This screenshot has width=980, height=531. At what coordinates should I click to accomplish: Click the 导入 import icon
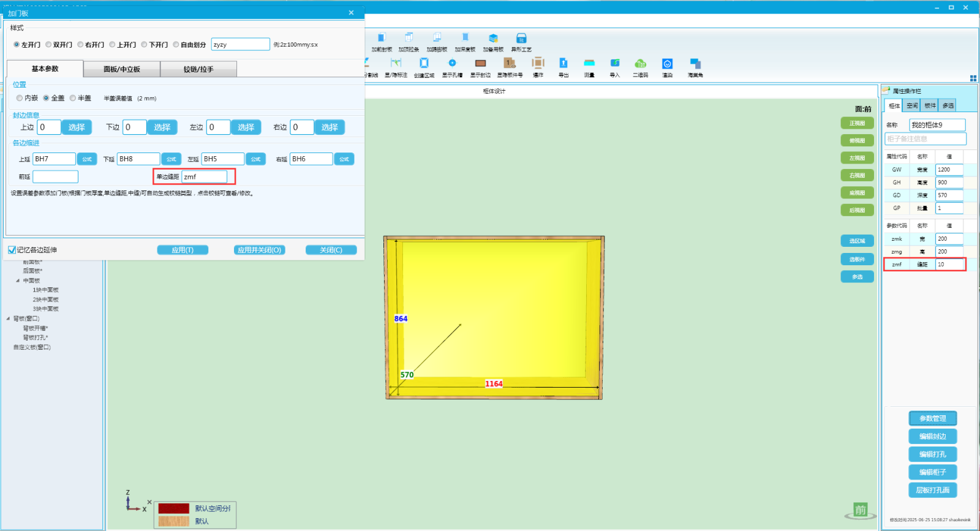point(615,67)
